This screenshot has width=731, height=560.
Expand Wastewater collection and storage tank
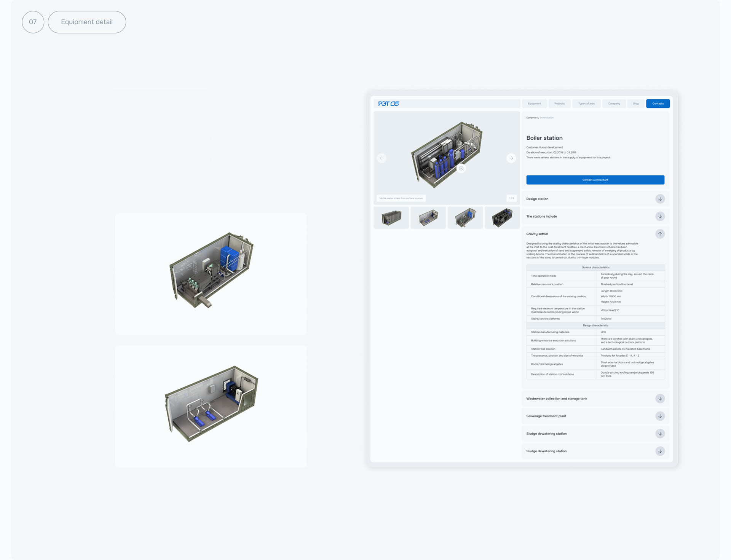[660, 399]
